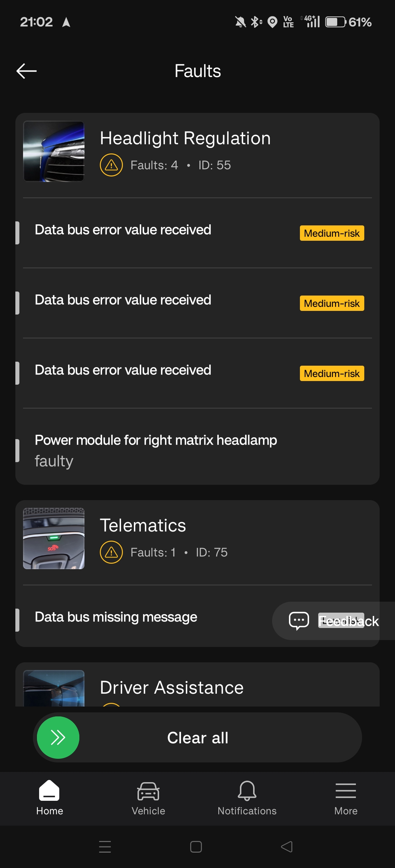Expand the Power module right matrix headlamp fault
This screenshot has width=395, height=868.
click(x=197, y=447)
